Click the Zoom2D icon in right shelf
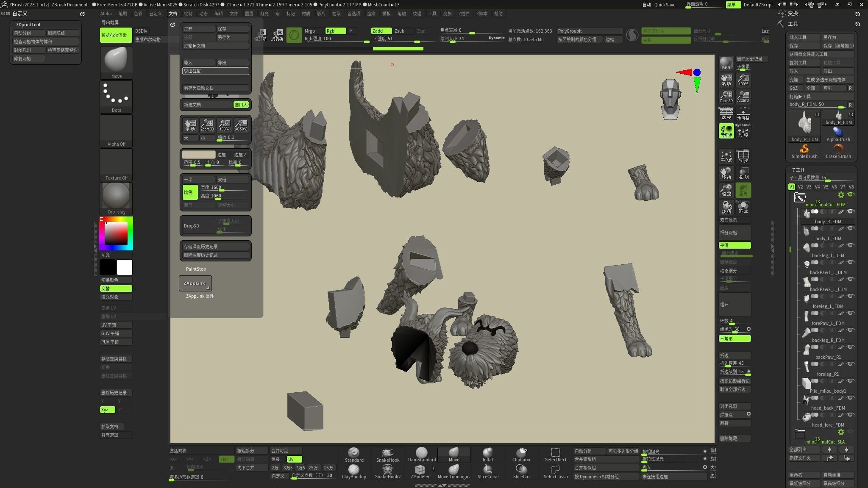 coord(726,97)
